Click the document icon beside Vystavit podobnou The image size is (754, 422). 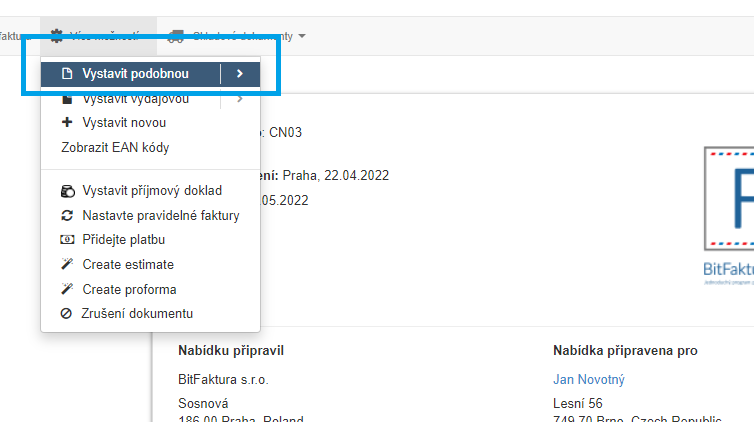67,74
